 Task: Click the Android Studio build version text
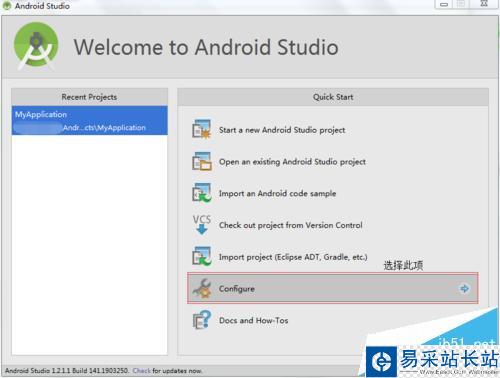(67, 371)
